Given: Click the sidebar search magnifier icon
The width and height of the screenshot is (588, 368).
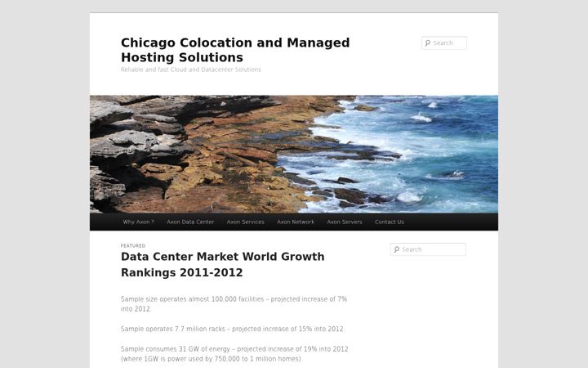Looking at the screenshot, I should [396, 249].
